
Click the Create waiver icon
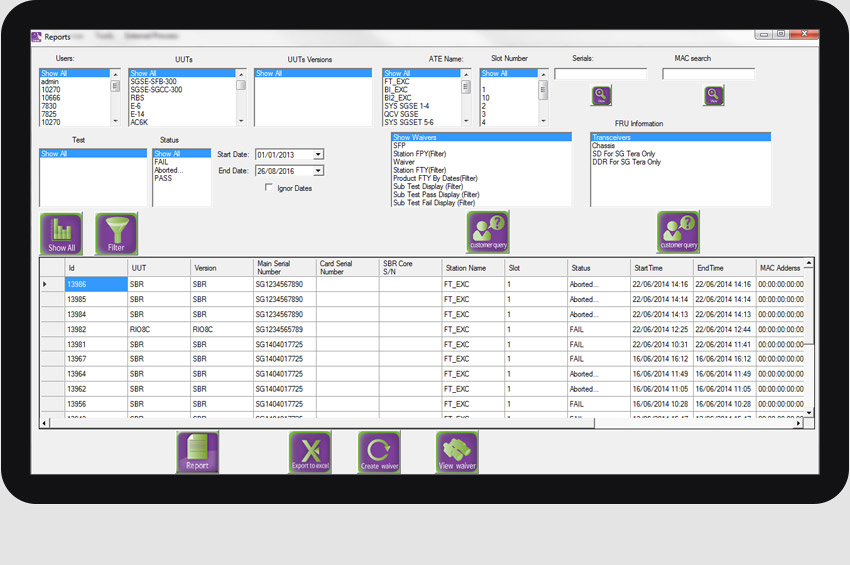[379, 452]
